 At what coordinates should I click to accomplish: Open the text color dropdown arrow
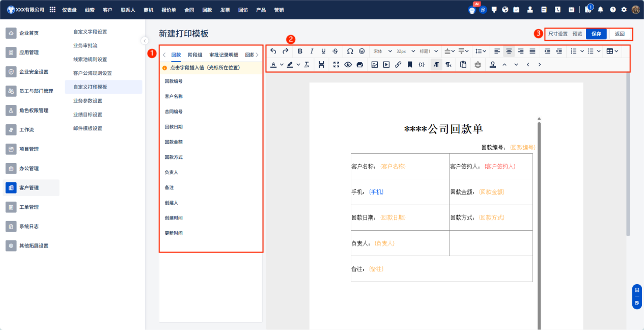pos(282,65)
